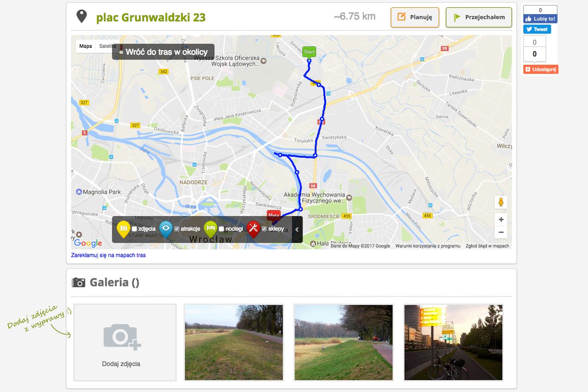The height and width of the screenshot is (392, 588).
Task: Open Street View pegman icon
Action: pos(501,202)
